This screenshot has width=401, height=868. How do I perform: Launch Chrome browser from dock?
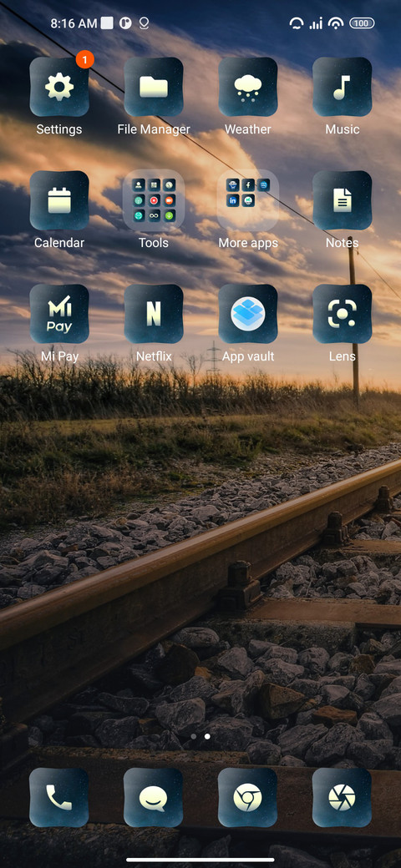[x=247, y=797]
